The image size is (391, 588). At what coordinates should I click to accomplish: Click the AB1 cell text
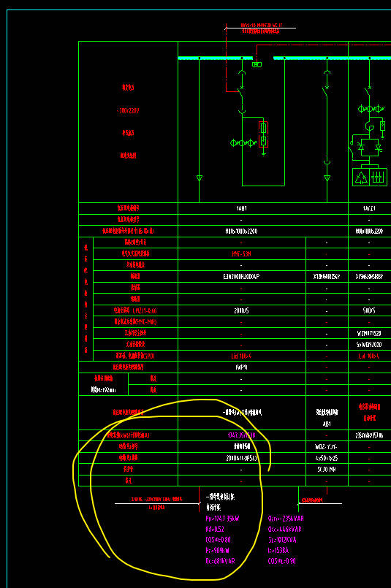pos(327,424)
